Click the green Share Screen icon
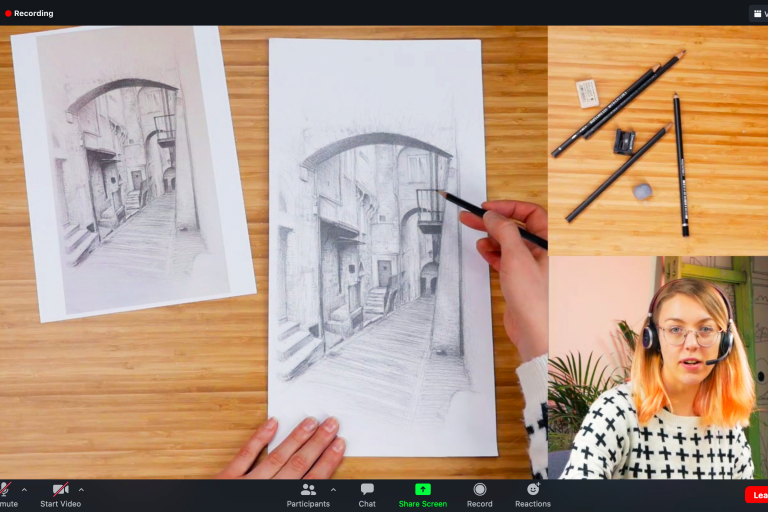 click(x=423, y=489)
